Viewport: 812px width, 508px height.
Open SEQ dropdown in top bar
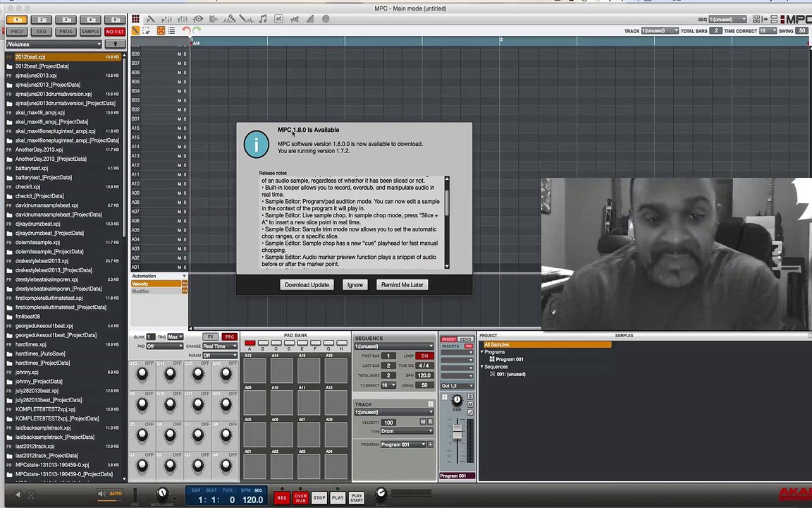727,19
